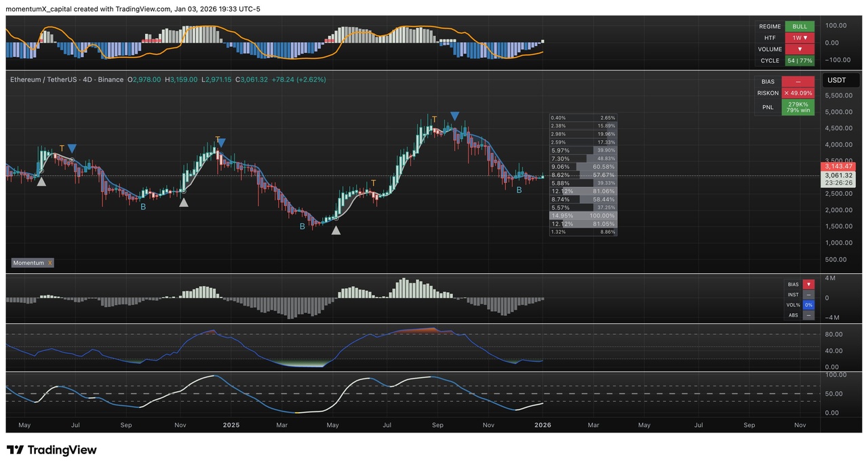Click the red RISKON 49.09% cell
Image resolution: width=868 pixels, height=467 pixels.
click(798, 93)
